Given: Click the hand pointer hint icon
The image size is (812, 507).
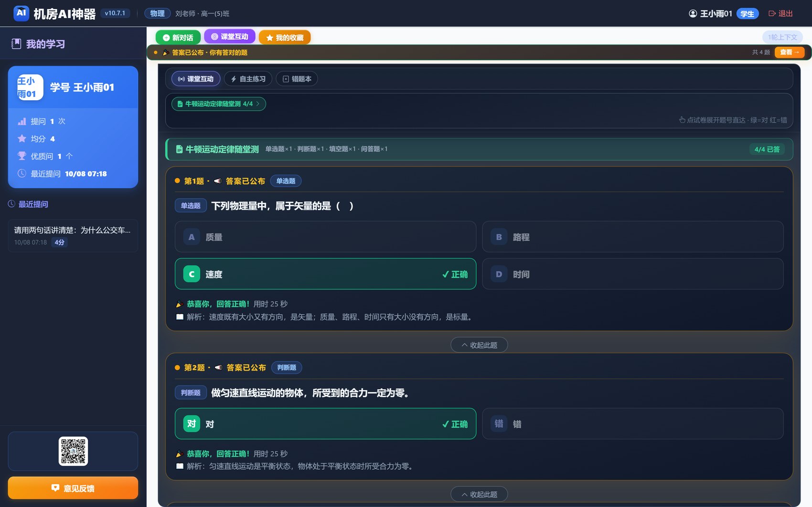Looking at the screenshot, I should [x=682, y=120].
